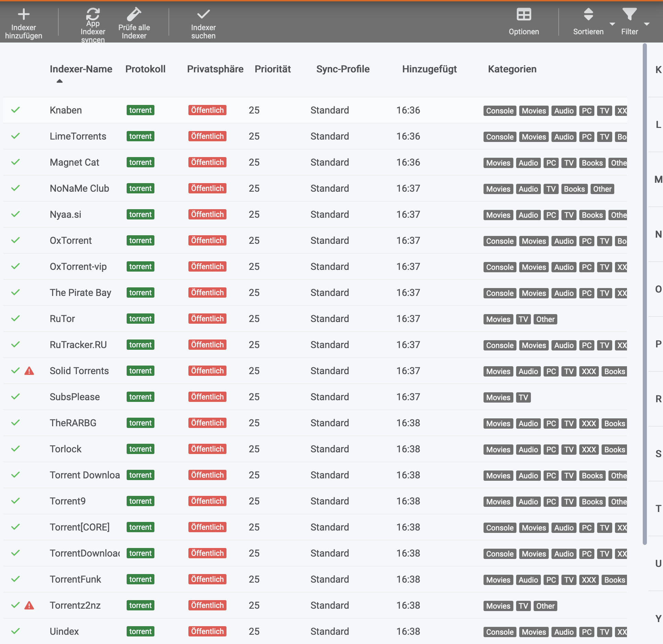The image size is (663, 644).
Task: Click 16:38 added time in Uindex row
Action: coord(408,632)
